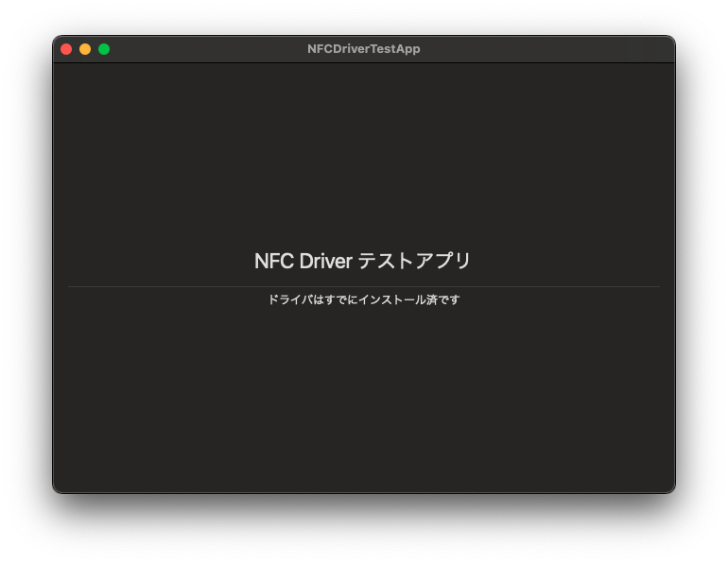Click the NFCDriverTestApp window title text
The image size is (728, 563).
pyautogui.click(x=363, y=49)
